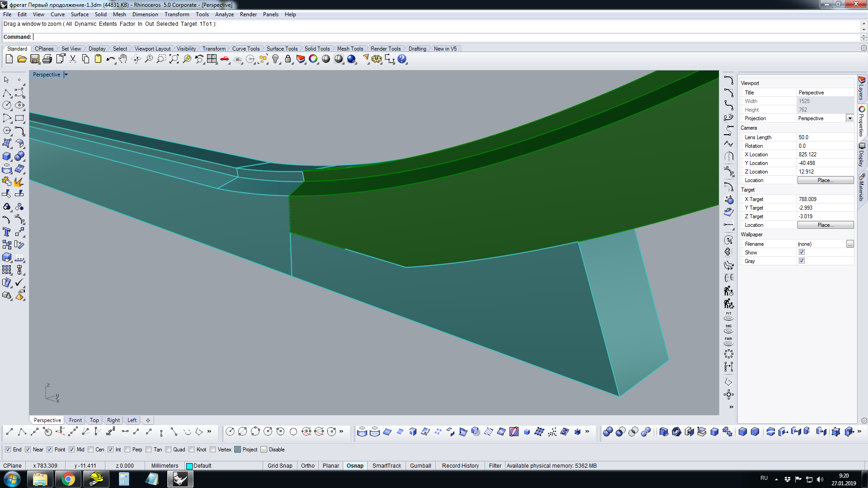Viewport: 868px width, 488px height.
Task: Switch to the Right viewport tab
Action: click(113, 420)
